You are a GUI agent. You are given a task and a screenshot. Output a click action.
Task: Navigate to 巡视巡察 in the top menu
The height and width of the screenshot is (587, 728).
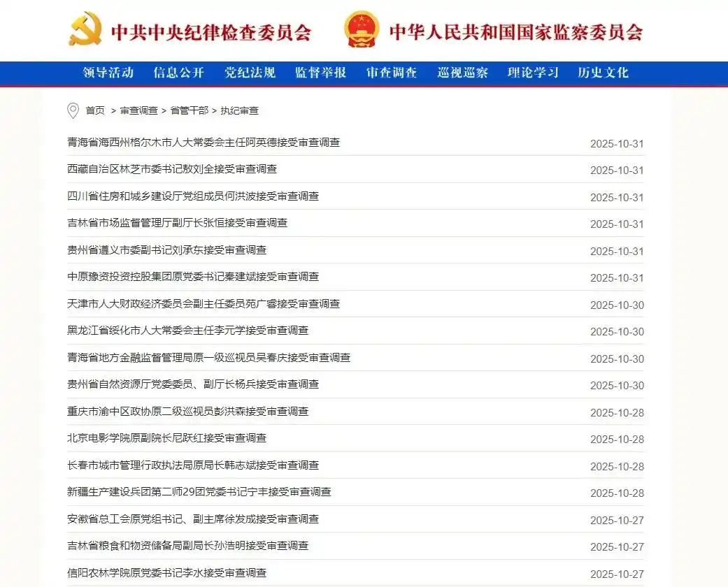pyautogui.click(x=462, y=73)
